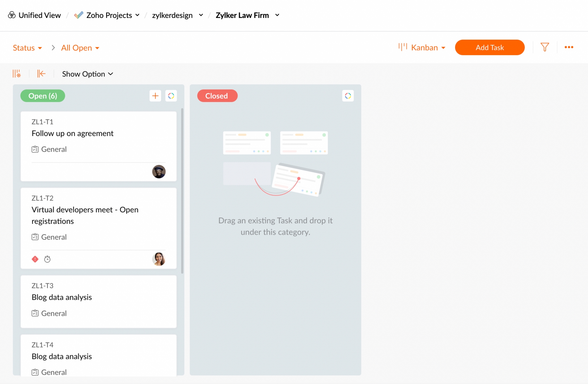Collapse all columns using the arrow icon
Image resolution: width=588 pixels, height=384 pixels.
click(x=41, y=74)
